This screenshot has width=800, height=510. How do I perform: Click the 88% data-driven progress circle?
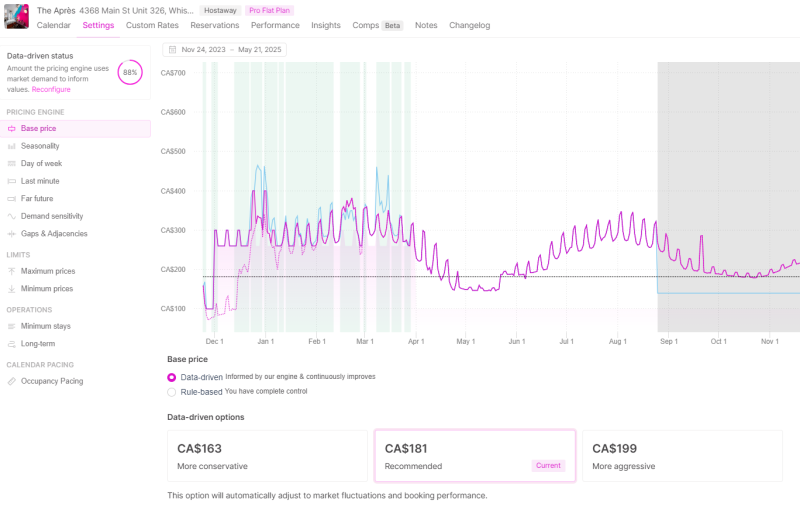[x=130, y=72]
